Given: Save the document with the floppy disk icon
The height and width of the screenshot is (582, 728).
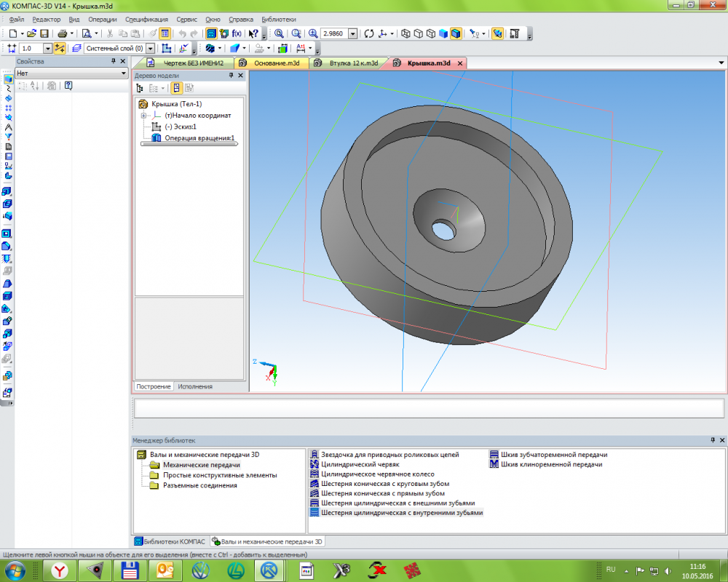Looking at the screenshot, I should pos(44,33).
